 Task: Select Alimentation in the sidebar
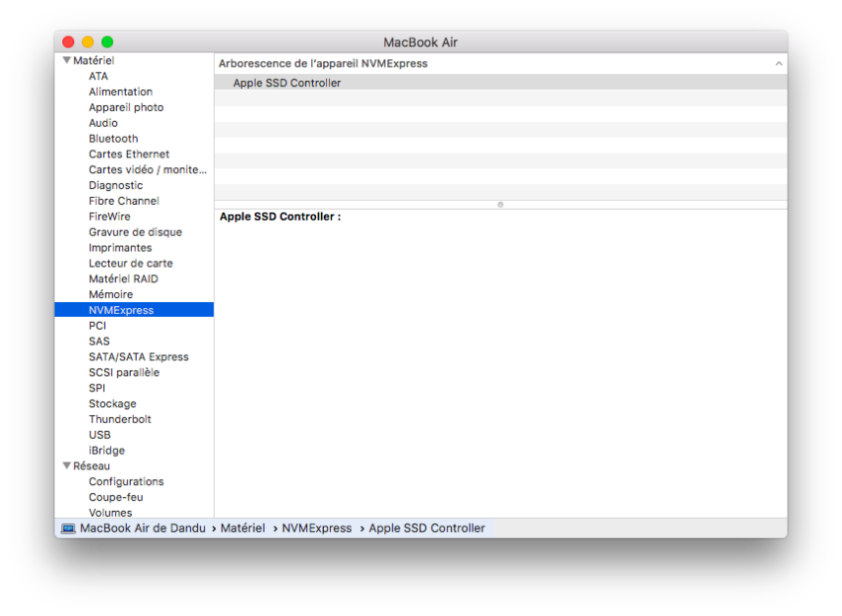coord(121,92)
